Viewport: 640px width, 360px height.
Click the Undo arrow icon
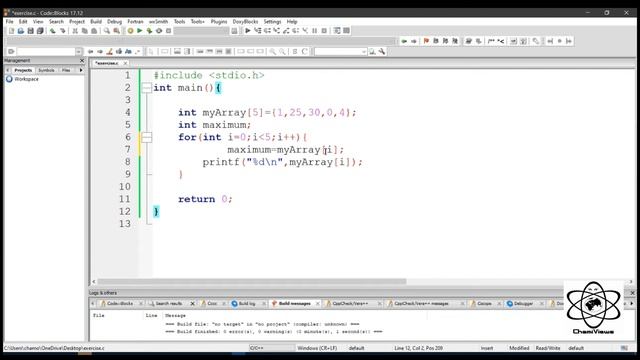(53, 31)
